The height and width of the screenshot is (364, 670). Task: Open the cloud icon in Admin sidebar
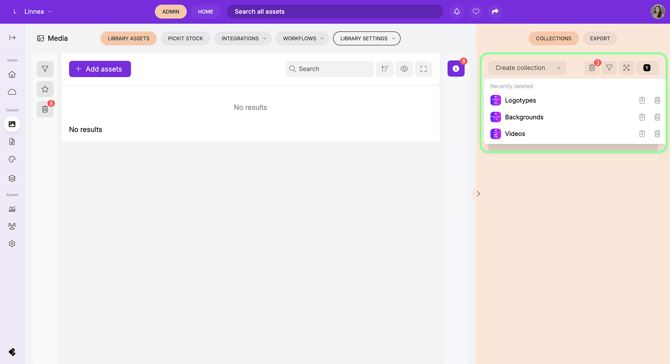(12, 92)
